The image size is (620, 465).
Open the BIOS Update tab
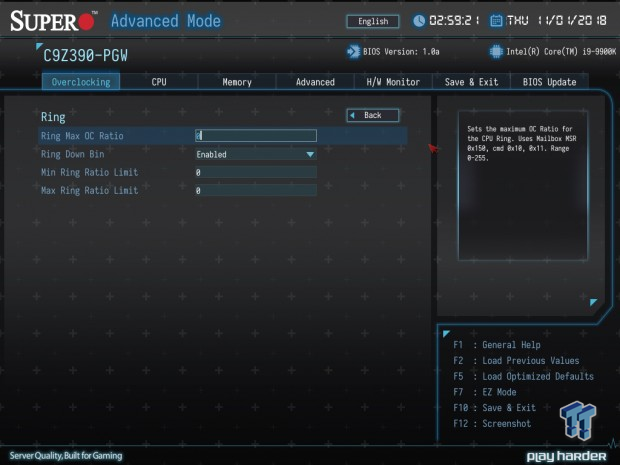coord(549,82)
